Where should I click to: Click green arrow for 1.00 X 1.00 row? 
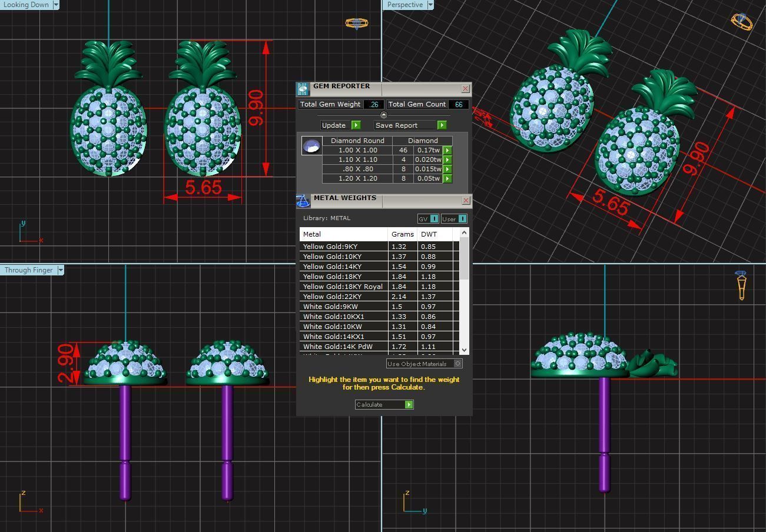447,150
